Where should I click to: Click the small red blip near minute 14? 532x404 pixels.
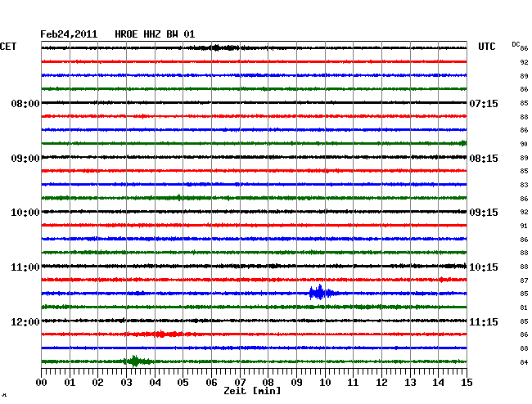coord(442,280)
